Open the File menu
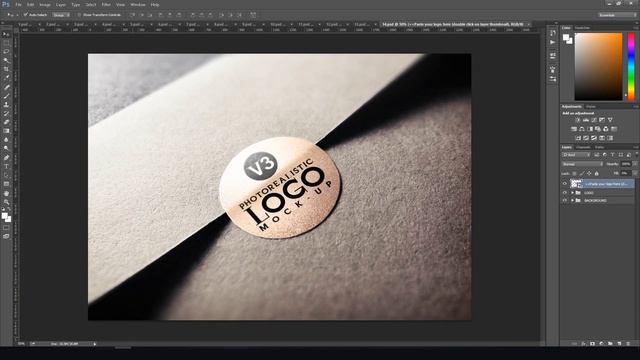Image resolution: width=640 pixels, height=360 pixels. tap(18, 4)
